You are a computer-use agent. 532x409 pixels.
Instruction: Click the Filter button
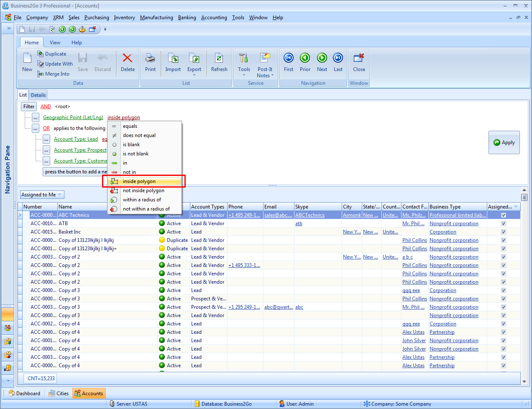tap(29, 107)
